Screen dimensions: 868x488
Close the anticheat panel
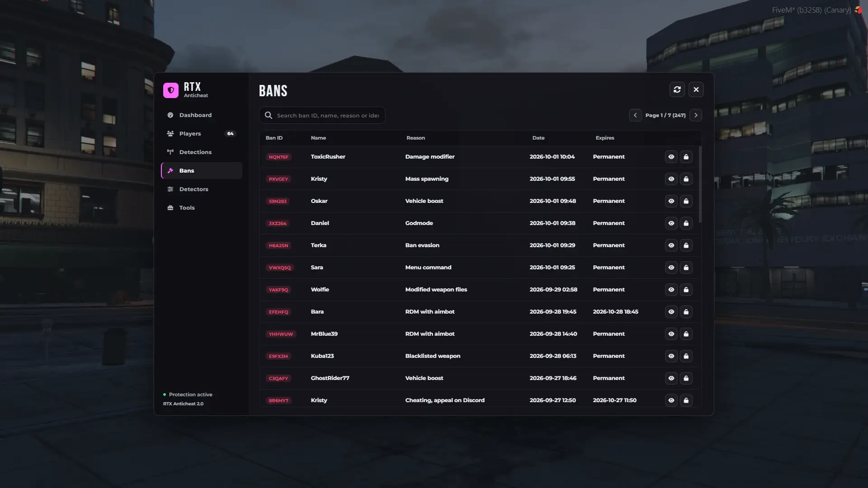pos(696,89)
